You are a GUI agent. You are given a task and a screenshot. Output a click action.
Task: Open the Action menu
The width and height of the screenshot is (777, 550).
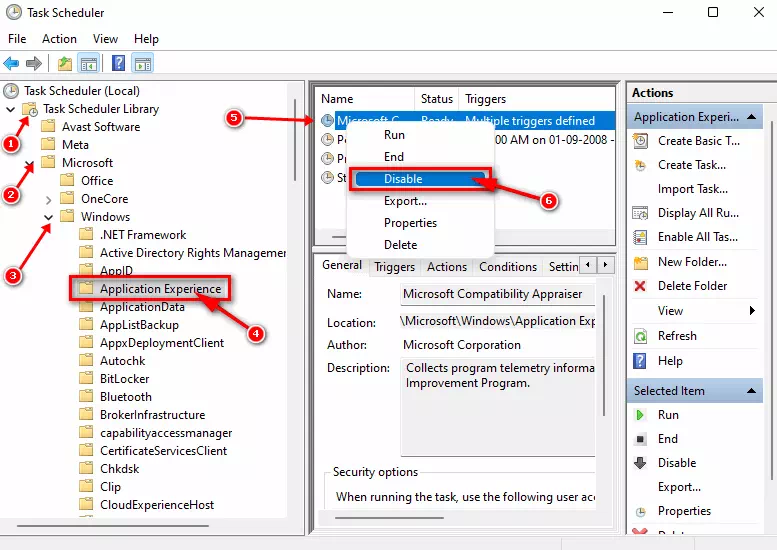coord(59,39)
